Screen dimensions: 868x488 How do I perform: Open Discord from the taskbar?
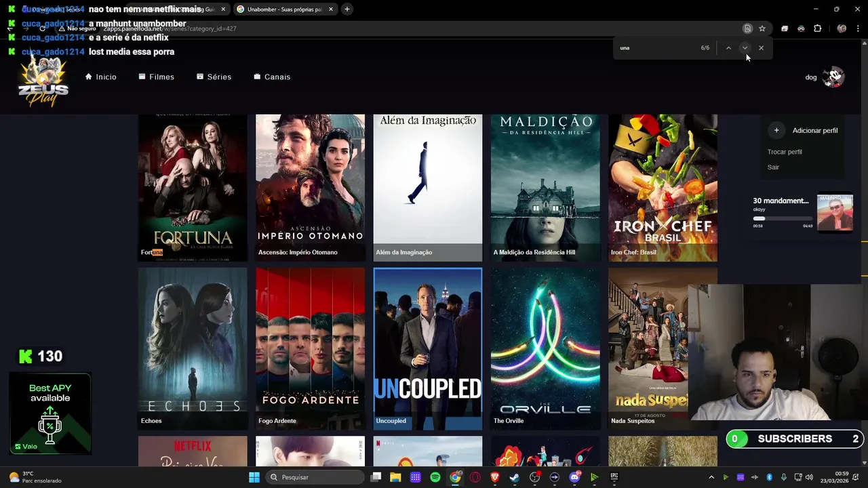click(575, 477)
